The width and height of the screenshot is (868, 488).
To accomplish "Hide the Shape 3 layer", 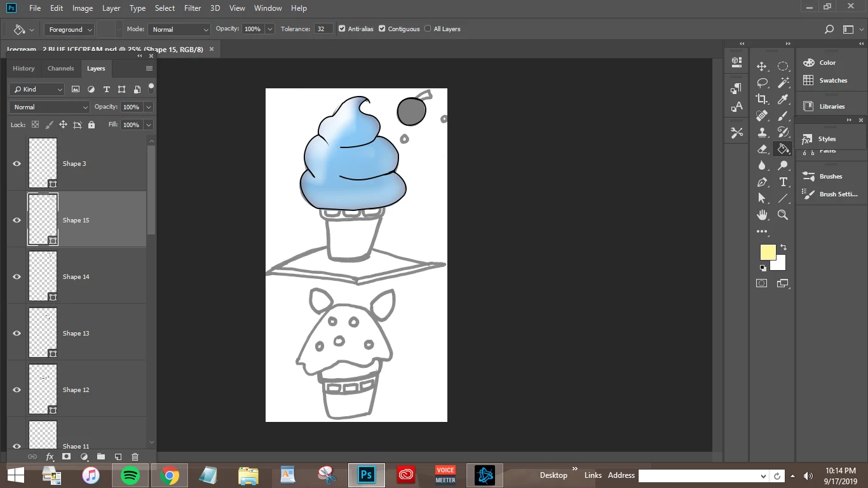I will pyautogui.click(x=17, y=163).
